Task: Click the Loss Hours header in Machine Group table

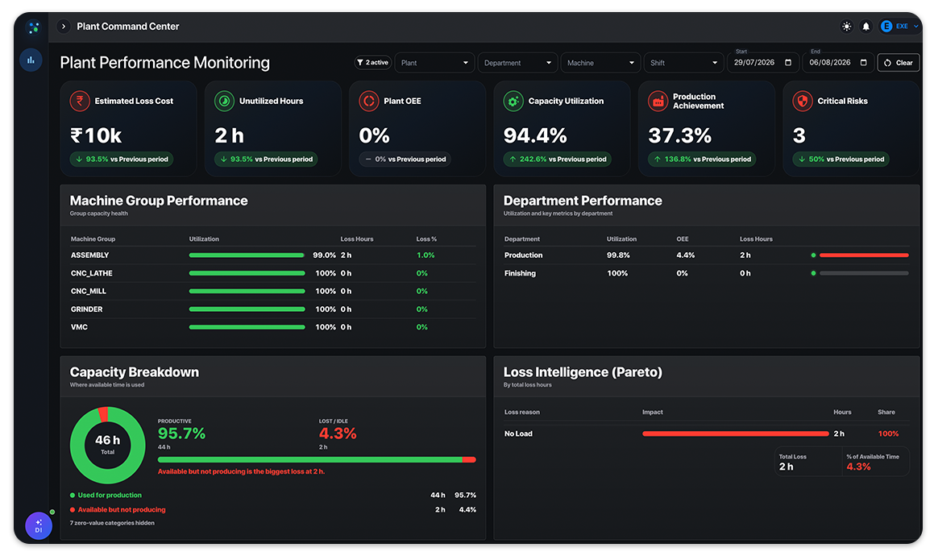Action: [x=357, y=239]
